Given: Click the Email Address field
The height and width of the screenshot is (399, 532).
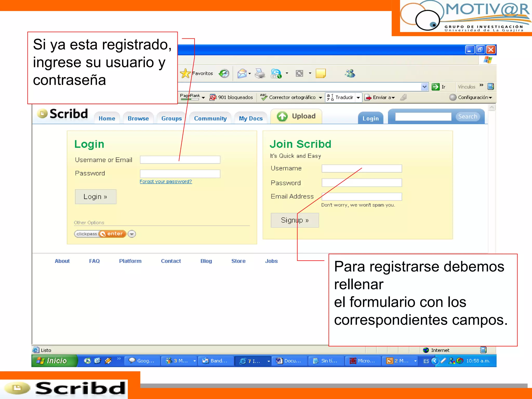Looking at the screenshot, I should coord(362,197).
